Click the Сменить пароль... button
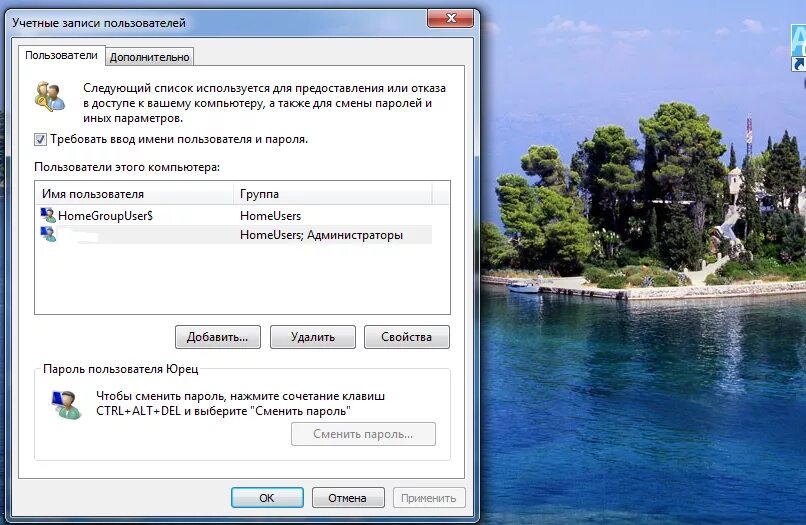Viewport: 806px width, 525px height. tap(363, 434)
